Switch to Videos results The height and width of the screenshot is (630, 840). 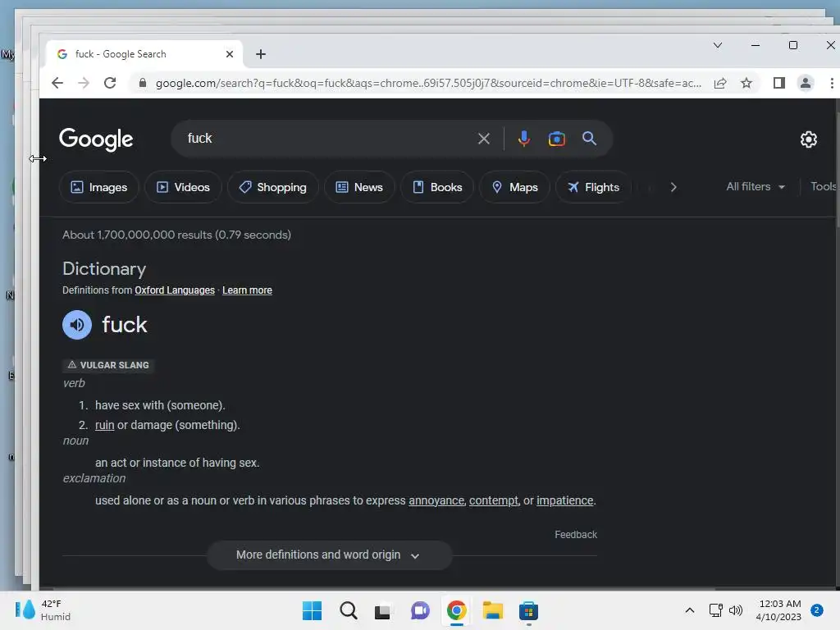tap(183, 187)
